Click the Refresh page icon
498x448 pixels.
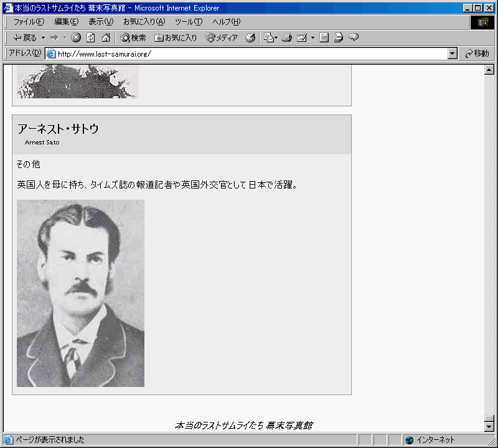[x=90, y=38]
